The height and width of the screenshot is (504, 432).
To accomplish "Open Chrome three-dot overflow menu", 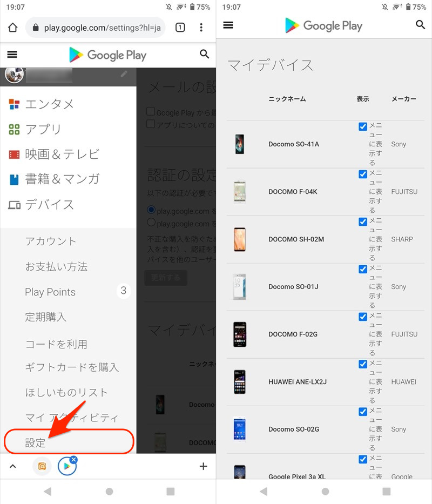I will (201, 28).
